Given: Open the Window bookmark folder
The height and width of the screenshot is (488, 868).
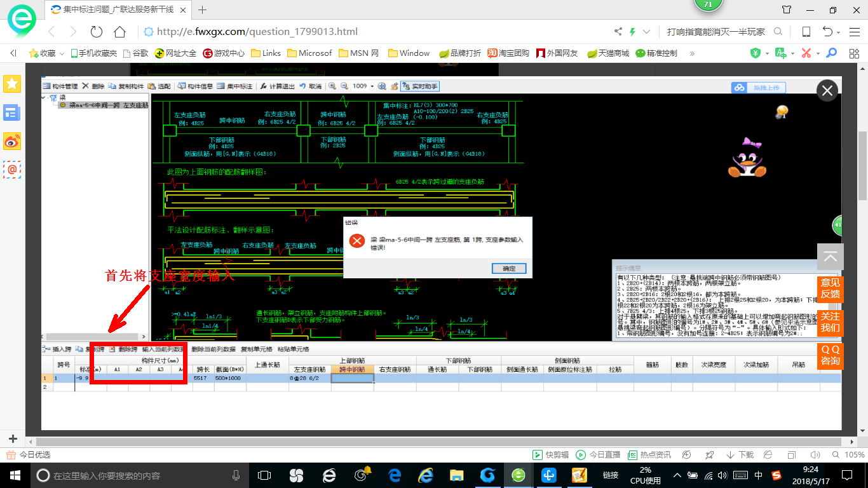Looking at the screenshot, I should 409,53.
